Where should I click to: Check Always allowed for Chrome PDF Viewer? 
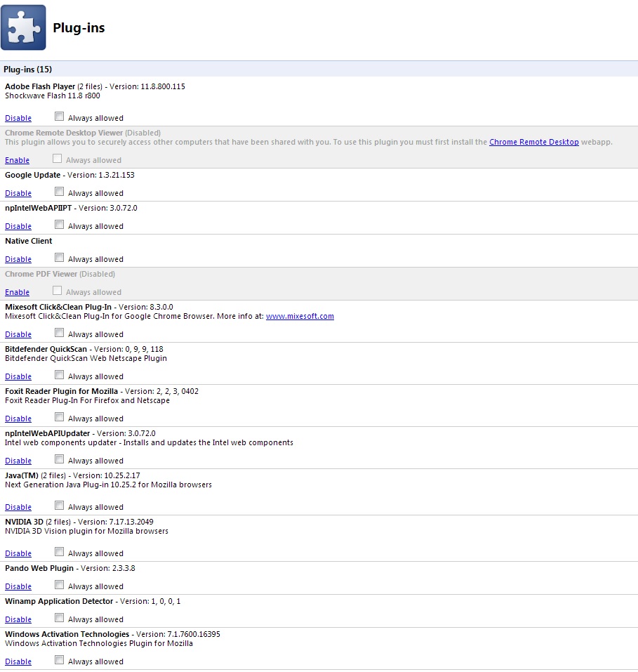pos(57,290)
